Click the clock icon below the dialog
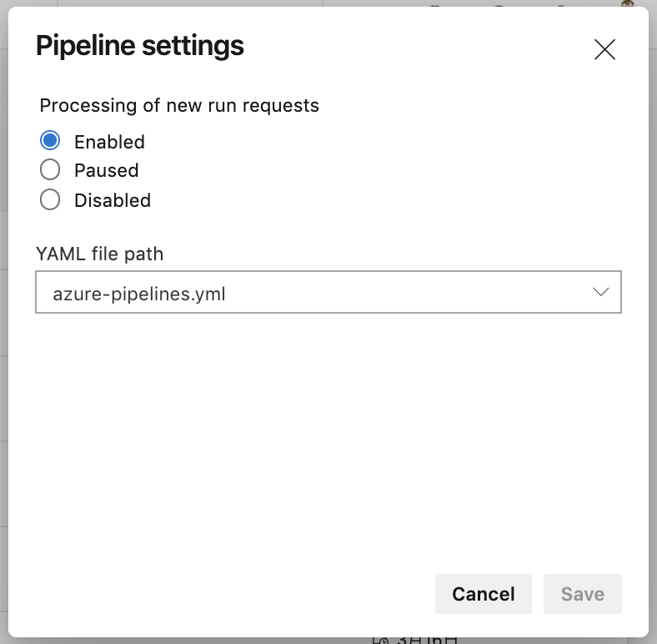Screen dimensions: 657x644 pyautogui.click(x=381, y=641)
